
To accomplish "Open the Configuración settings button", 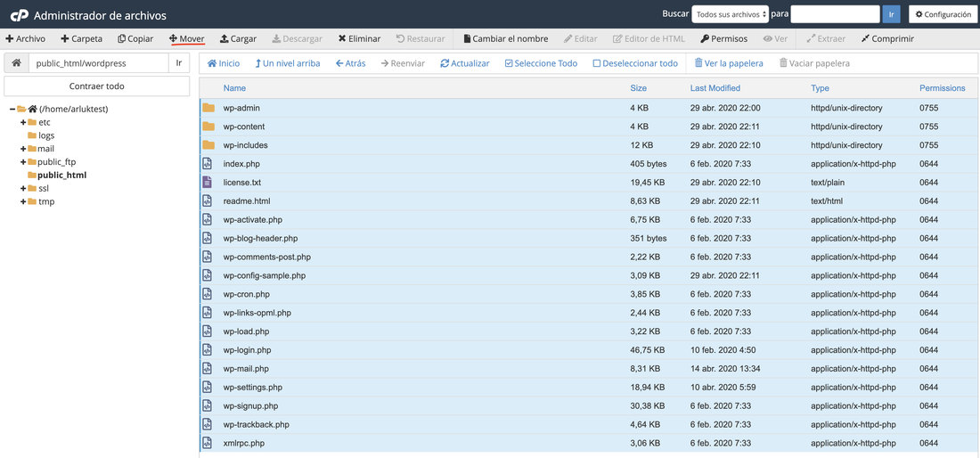I will coord(943,14).
